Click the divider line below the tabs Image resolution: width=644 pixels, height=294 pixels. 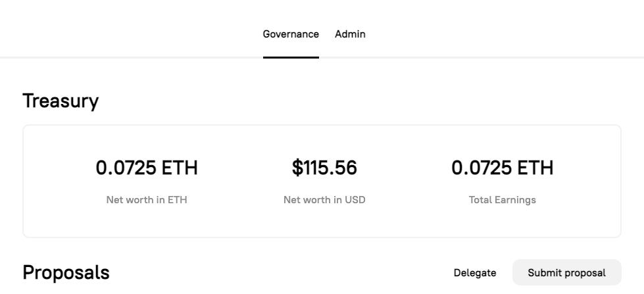(x=493, y=57)
